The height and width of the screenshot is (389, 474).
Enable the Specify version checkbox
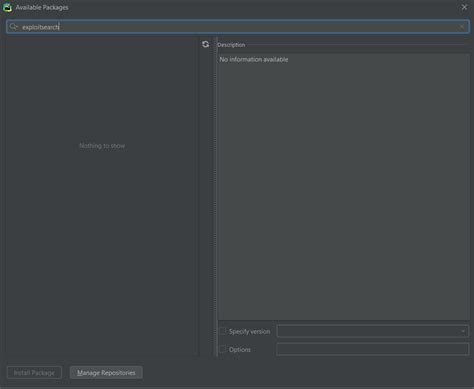[223, 331]
